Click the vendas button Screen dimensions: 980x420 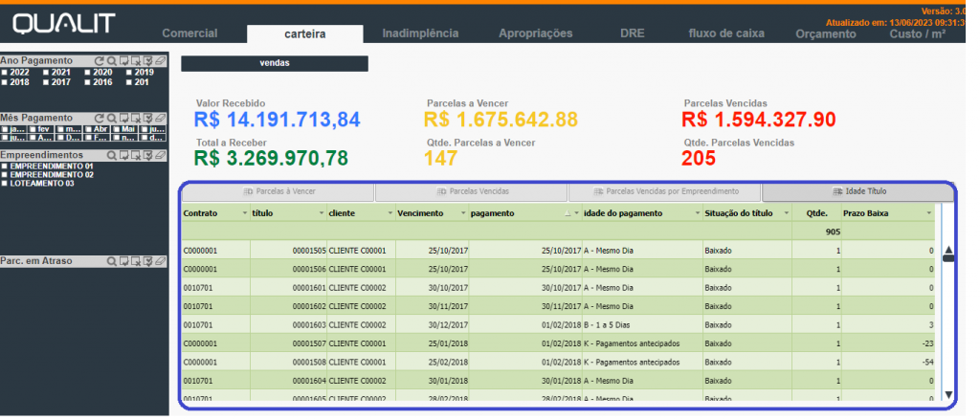coord(275,64)
